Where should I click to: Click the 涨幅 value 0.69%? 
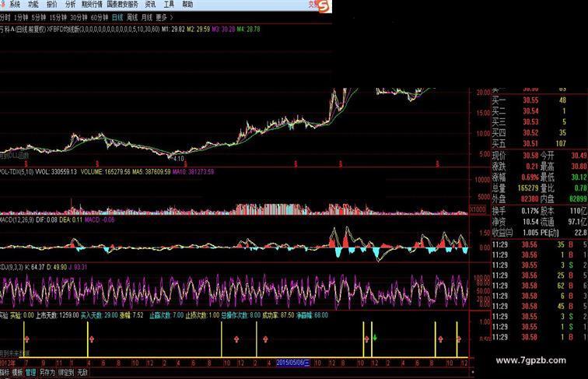point(530,177)
